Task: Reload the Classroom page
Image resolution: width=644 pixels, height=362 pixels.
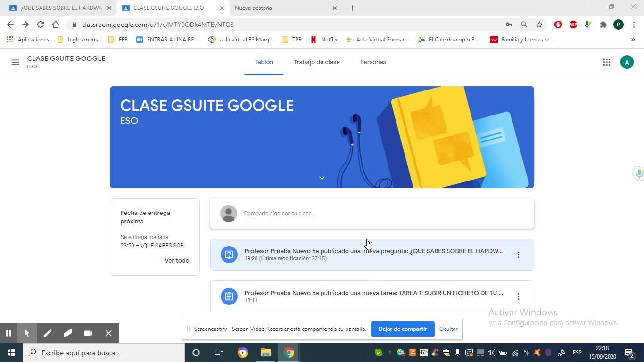Action: point(41,25)
